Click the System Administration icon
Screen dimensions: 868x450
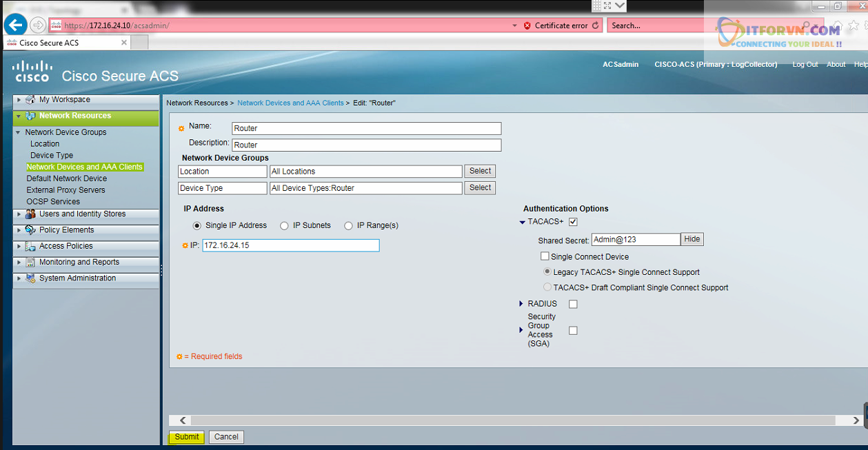tap(30, 278)
